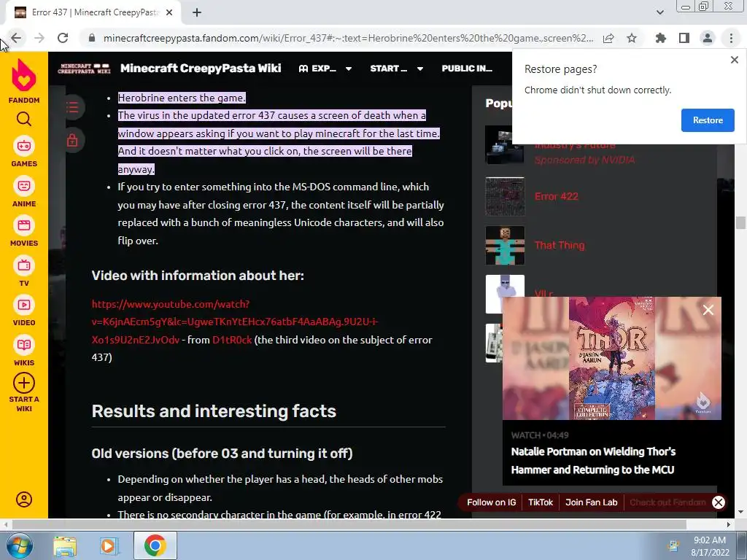Reload the page with the refresh icon
Viewport: 747px width, 560px height.
click(x=63, y=38)
